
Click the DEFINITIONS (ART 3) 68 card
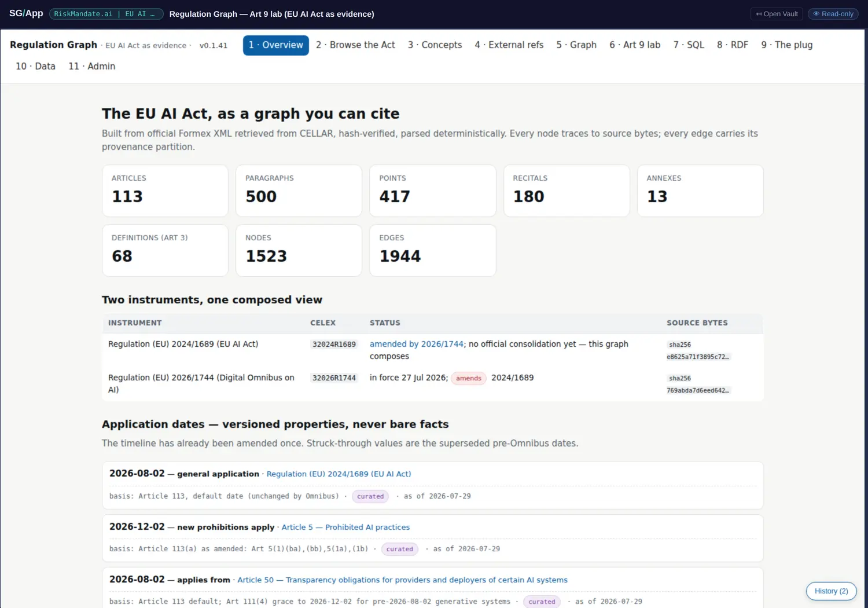pos(165,250)
